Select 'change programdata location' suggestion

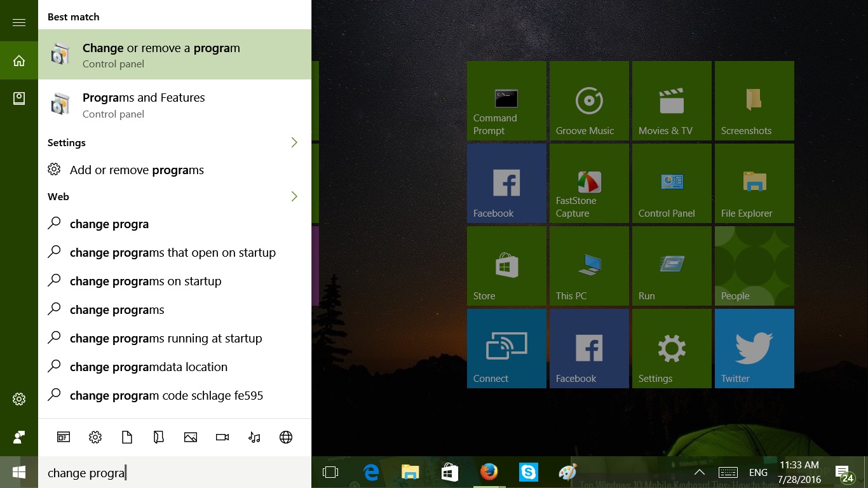[x=175, y=367]
